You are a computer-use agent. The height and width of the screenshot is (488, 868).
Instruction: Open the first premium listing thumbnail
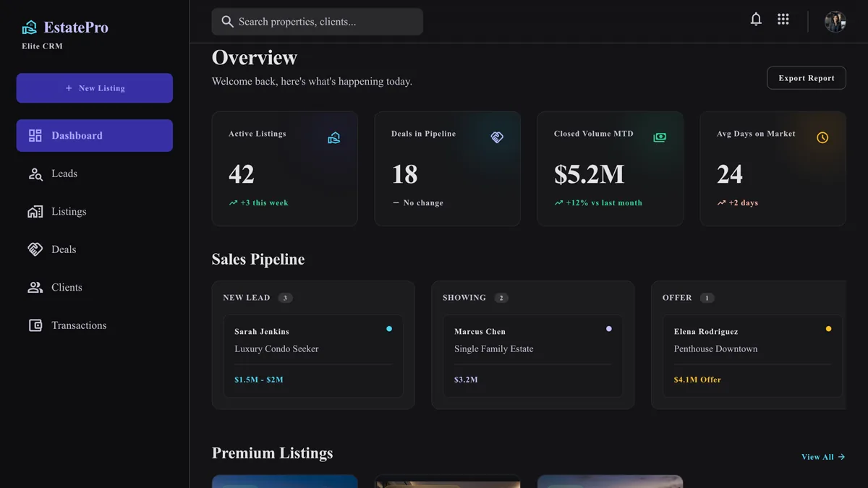coord(285,481)
